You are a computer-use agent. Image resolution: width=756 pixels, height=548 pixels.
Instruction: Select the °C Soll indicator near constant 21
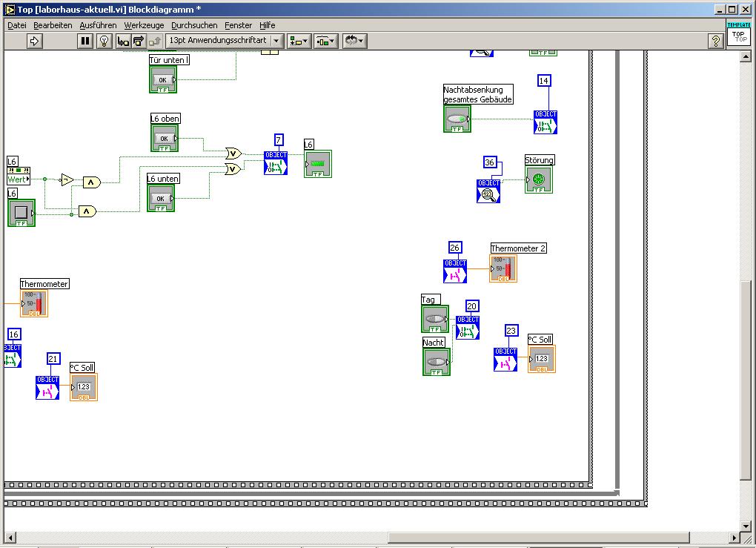tap(84, 387)
